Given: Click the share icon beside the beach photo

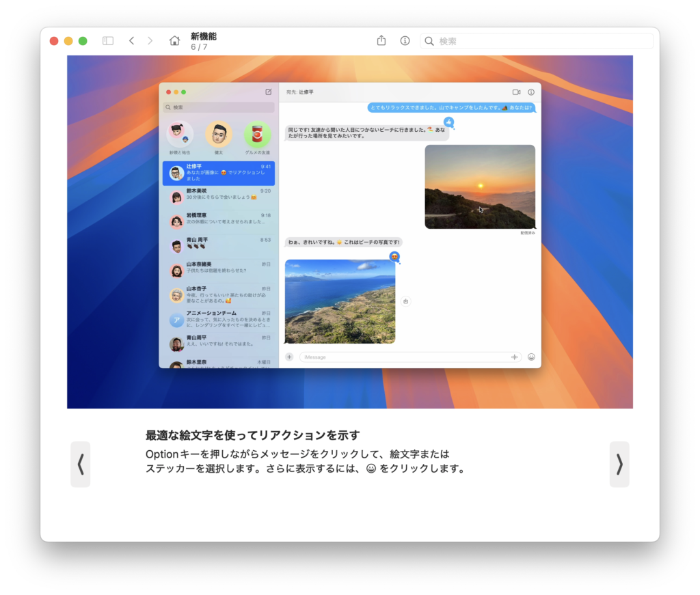Looking at the screenshot, I should point(405,301).
